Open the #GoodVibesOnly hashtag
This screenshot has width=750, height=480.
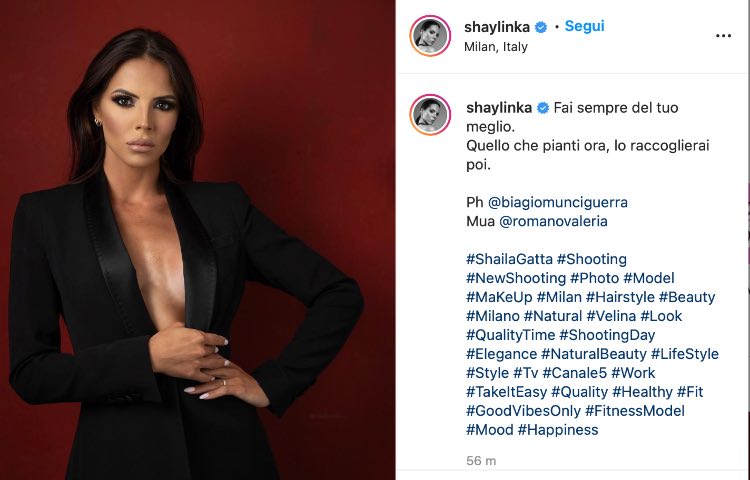click(x=523, y=411)
